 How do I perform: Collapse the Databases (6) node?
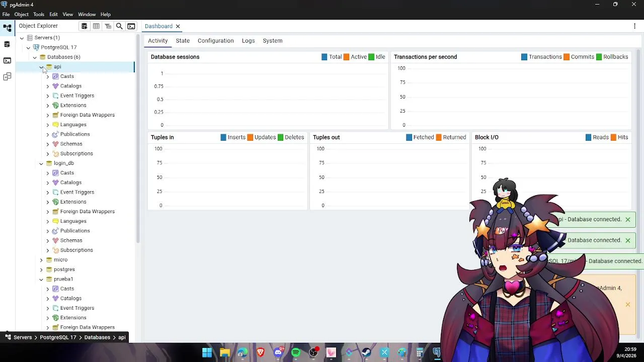(x=35, y=57)
